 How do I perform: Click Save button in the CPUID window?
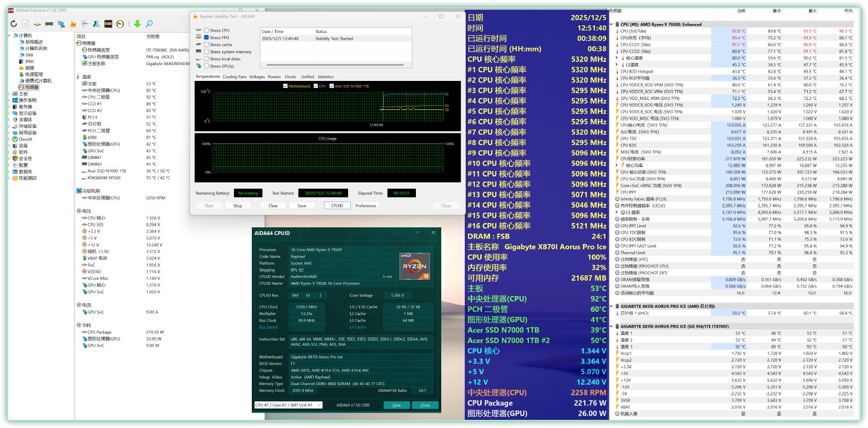(x=396, y=405)
